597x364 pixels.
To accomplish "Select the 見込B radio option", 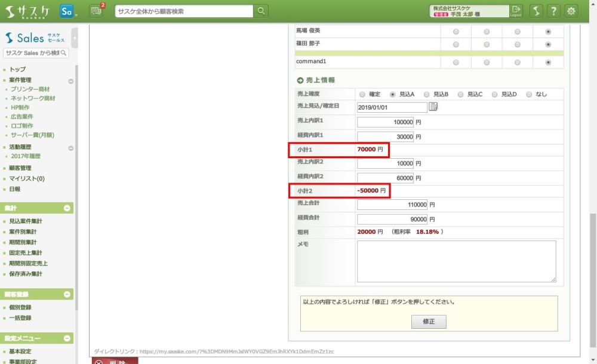I will click(427, 94).
